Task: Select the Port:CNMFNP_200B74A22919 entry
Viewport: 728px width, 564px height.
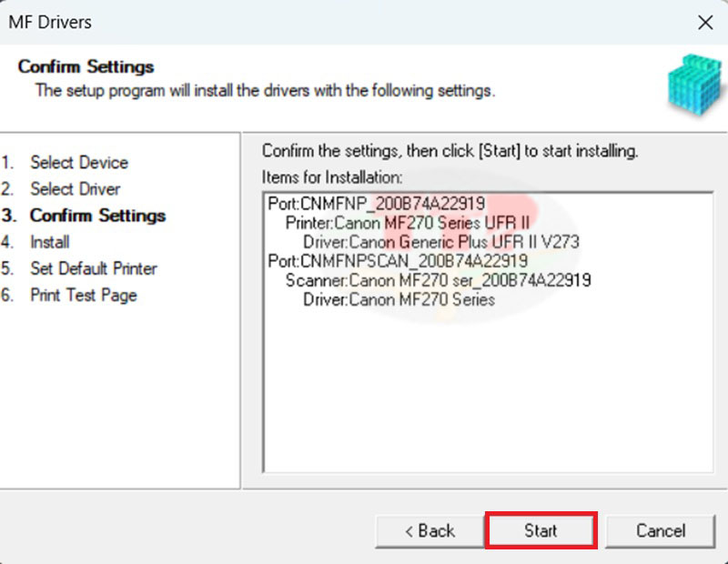Action: click(376, 203)
